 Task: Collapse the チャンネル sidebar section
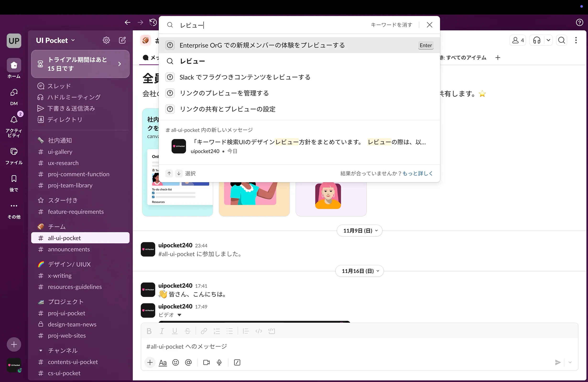[x=41, y=350]
